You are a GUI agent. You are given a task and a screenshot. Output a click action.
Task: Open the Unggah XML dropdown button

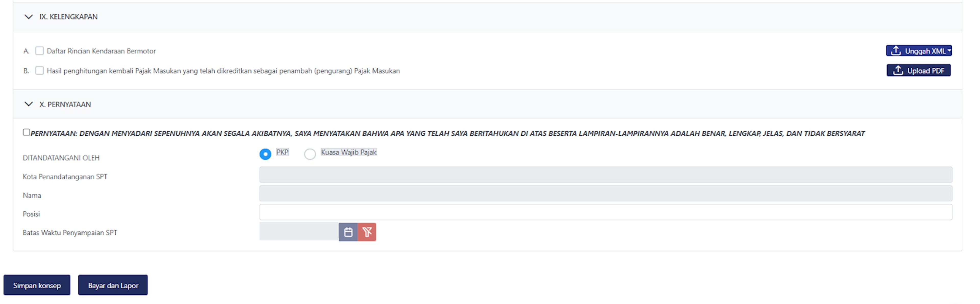[919, 50]
